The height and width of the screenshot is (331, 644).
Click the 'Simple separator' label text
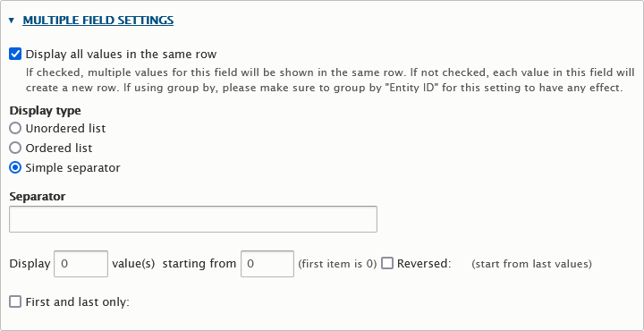point(72,168)
